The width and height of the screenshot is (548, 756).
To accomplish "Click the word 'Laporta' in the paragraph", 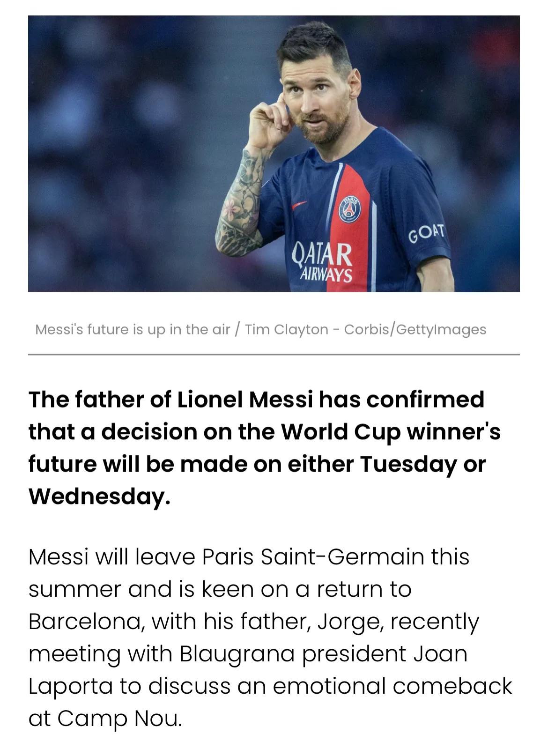I will coord(71,686).
